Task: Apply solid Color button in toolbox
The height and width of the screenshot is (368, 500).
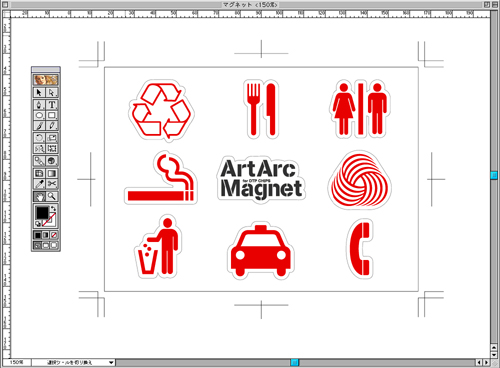Action: tap(38, 235)
